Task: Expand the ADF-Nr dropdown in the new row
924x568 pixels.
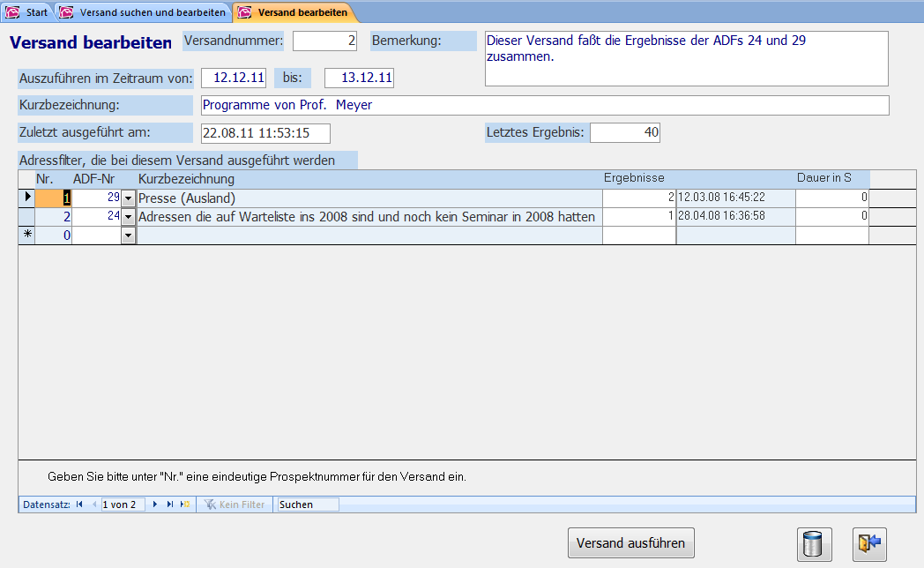Action: (x=129, y=235)
